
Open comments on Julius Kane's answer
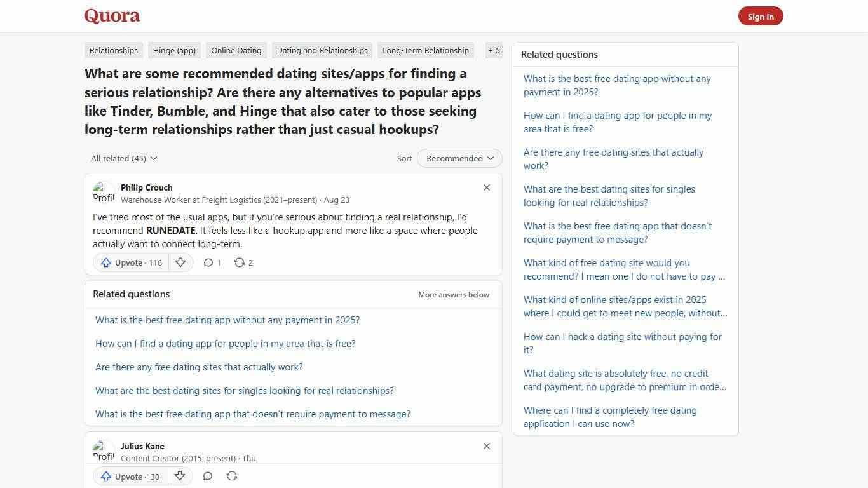coord(208,475)
